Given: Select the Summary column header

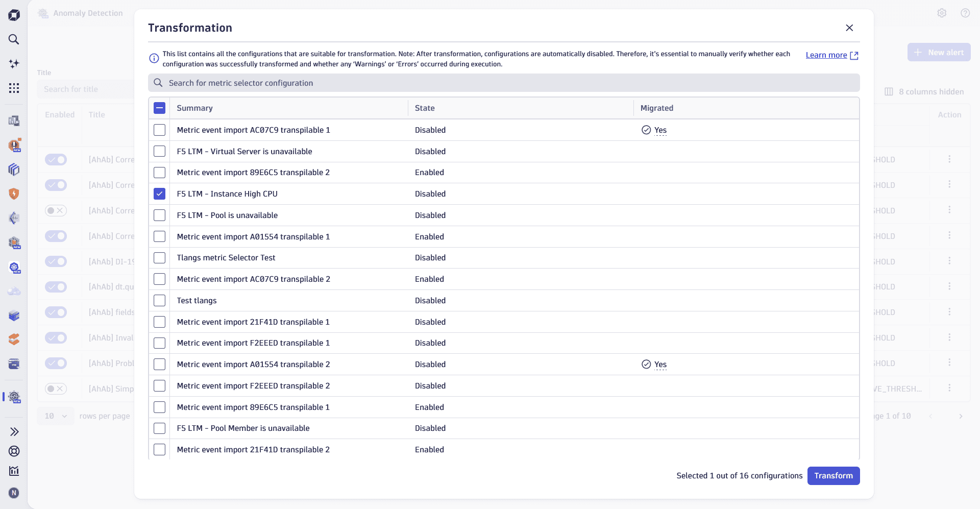Looking at the screenshot, I should point(195,108).
